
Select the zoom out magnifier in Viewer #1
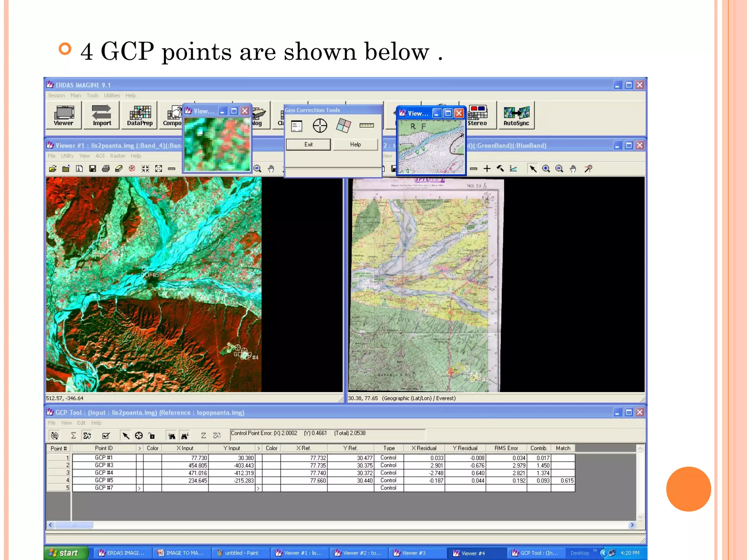[x=258, y=168]
